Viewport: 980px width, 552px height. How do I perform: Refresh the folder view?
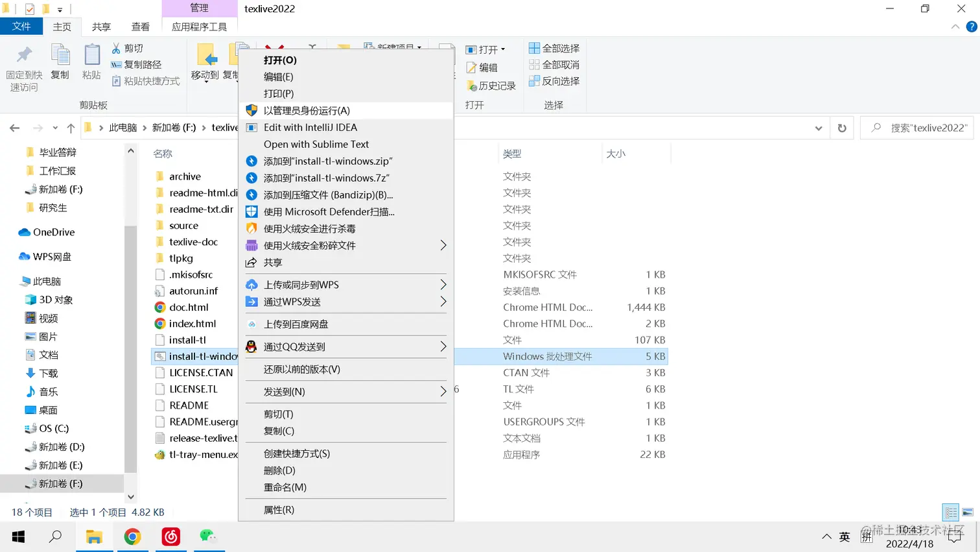coord(842,128)
